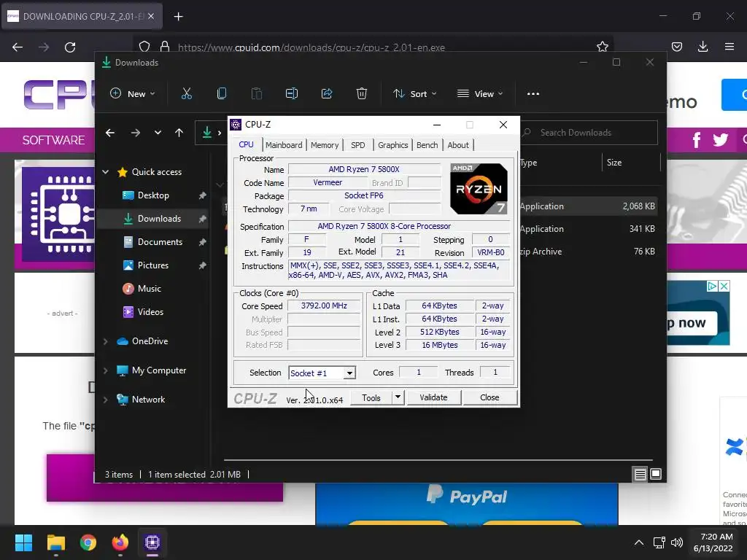Open the Pocket save icon in Firefox

tap(676, 47)
